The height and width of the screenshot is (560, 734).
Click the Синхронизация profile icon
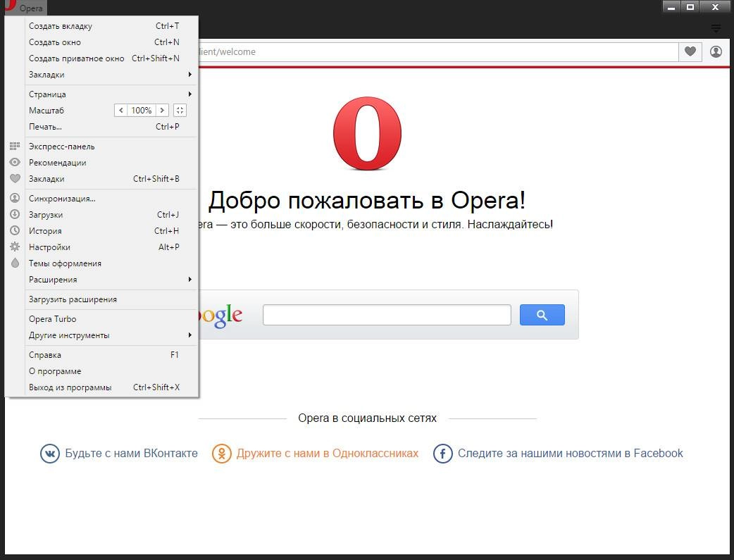tap(15, 198)
